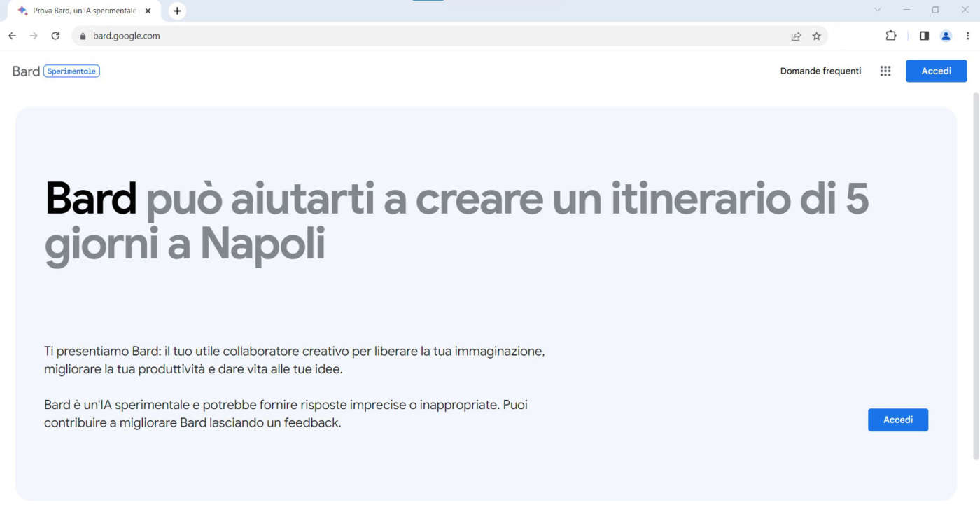Open the Extensions puzzle icon

tap(891, 36)
